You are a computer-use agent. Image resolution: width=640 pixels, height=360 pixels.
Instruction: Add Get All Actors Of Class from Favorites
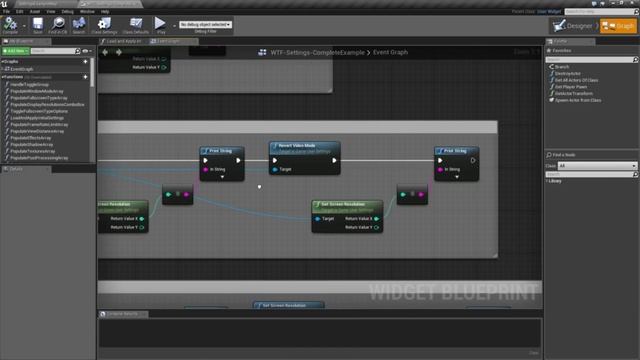pyautogui.click(x=576, y=80)
